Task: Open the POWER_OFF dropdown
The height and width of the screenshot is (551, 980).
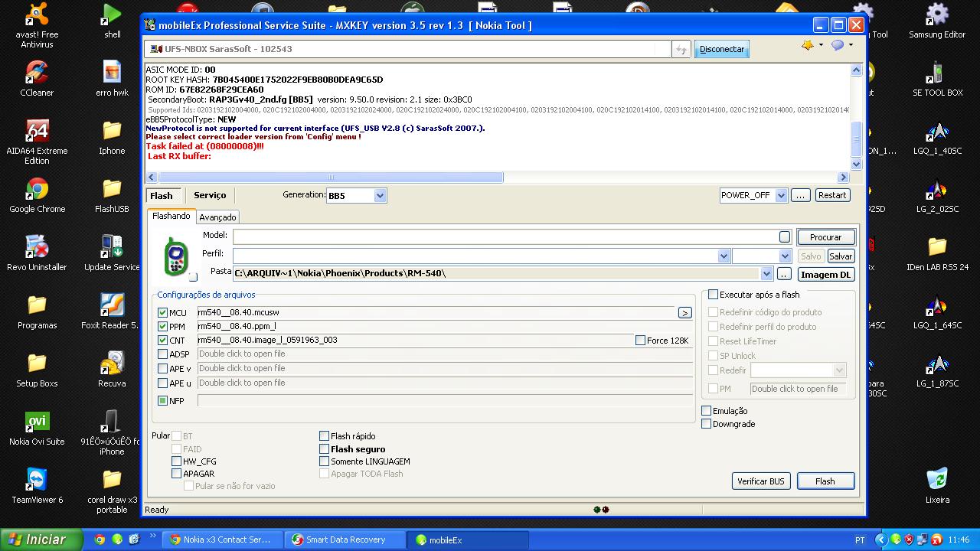Action: point(781,195)
